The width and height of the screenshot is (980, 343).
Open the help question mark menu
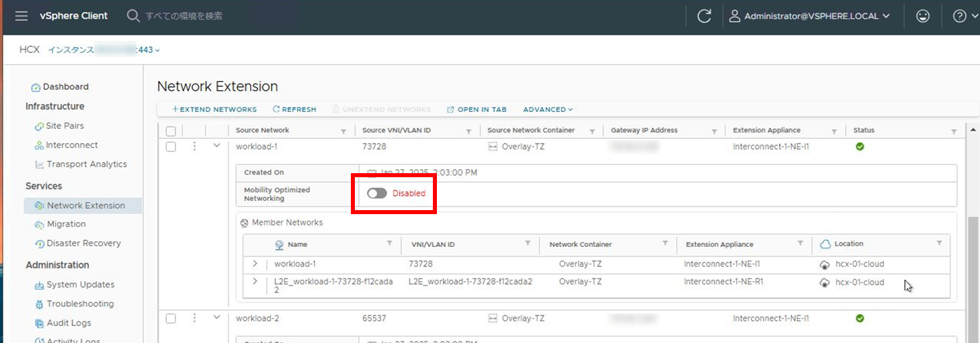(x=966, y=16)
